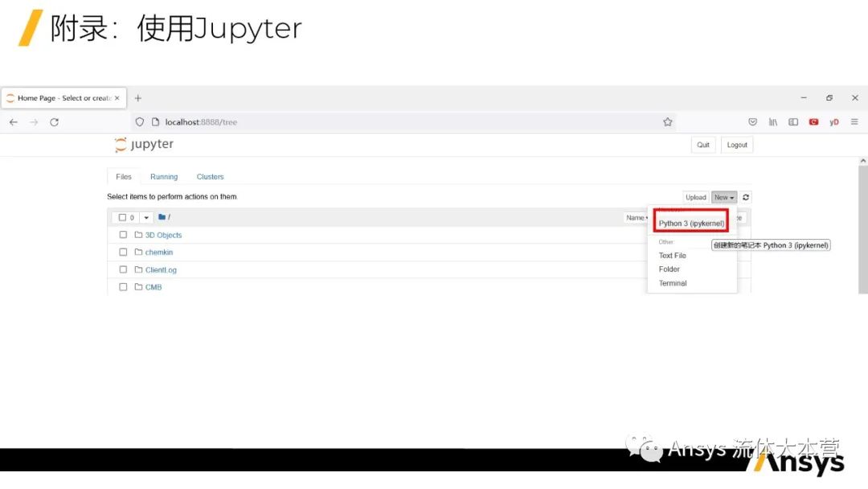Click the Jupyter logo
Viewport: 868px width, 489px height.
coord(144,144)
